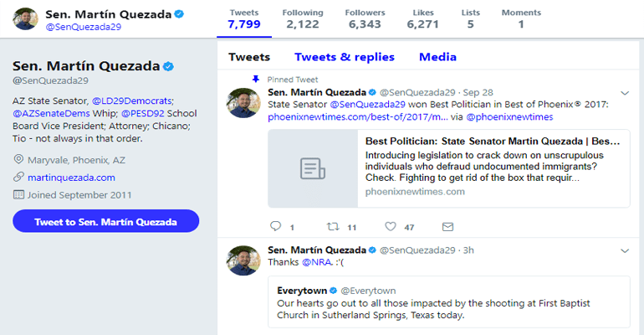The height and width of the screenshot is (335, 644).
Task: Open the Media tab
Action: [437, 57]
